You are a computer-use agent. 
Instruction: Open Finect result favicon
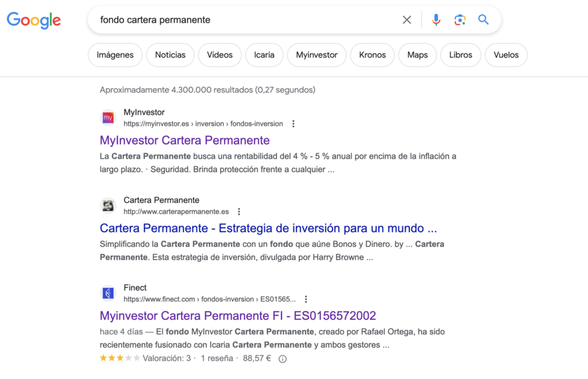click(108, 293)
